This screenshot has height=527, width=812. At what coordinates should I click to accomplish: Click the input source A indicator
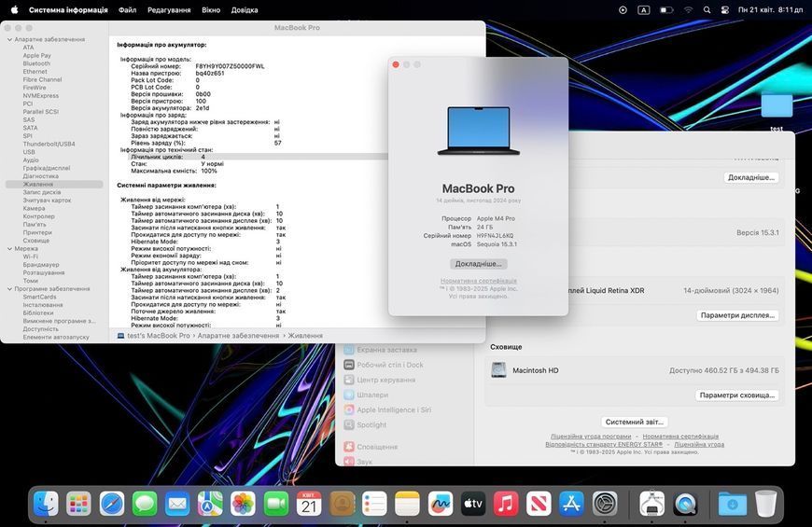pyautogui.click(x=643, y=10)
